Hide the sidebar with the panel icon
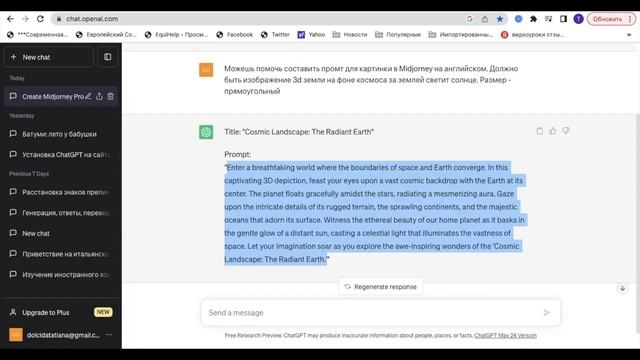The width and height of the screenshot is (640, 360). click(107, 57)
